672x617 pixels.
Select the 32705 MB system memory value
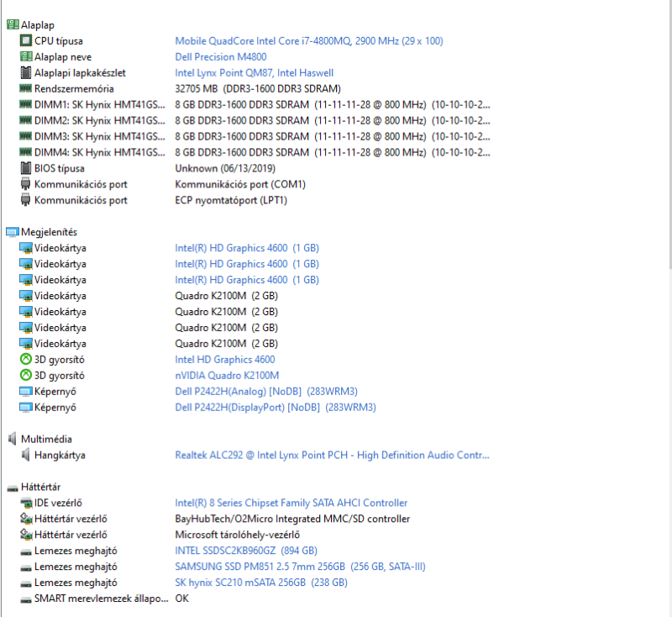[258, 88]
